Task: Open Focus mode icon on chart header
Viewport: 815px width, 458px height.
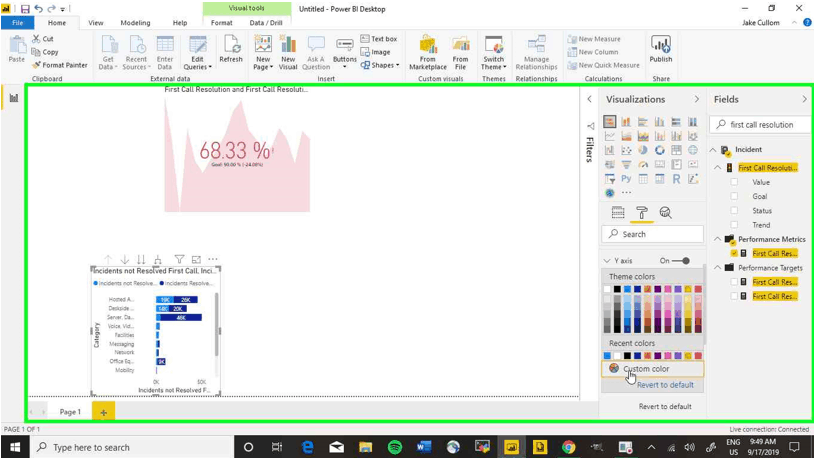Action: tap(196, 259)
